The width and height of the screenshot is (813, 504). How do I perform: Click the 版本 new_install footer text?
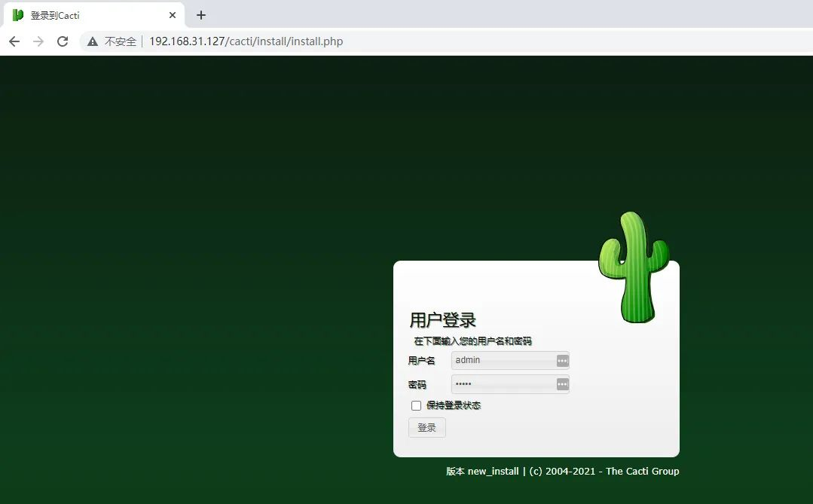point(482,472)
